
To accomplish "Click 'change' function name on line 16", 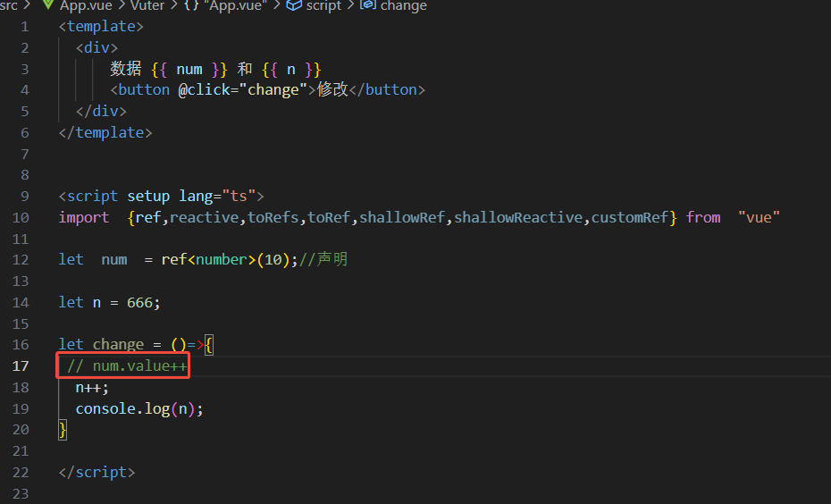I will click(118, 344).
